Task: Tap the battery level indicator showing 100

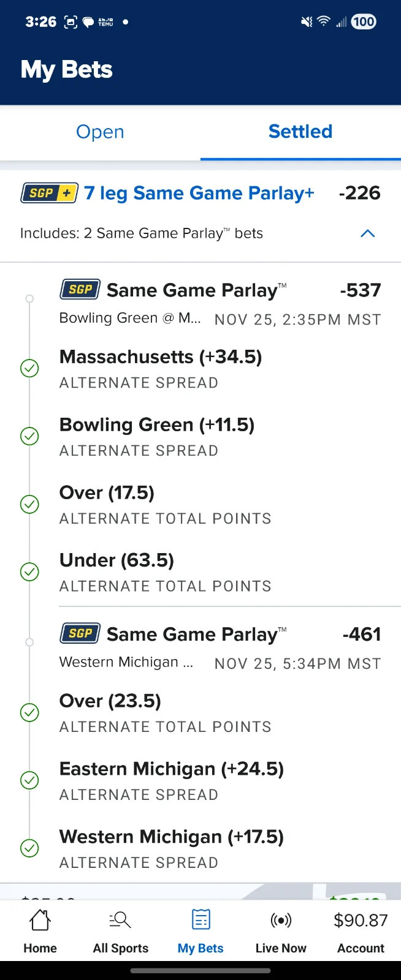Action: click(x=363, y=21)
